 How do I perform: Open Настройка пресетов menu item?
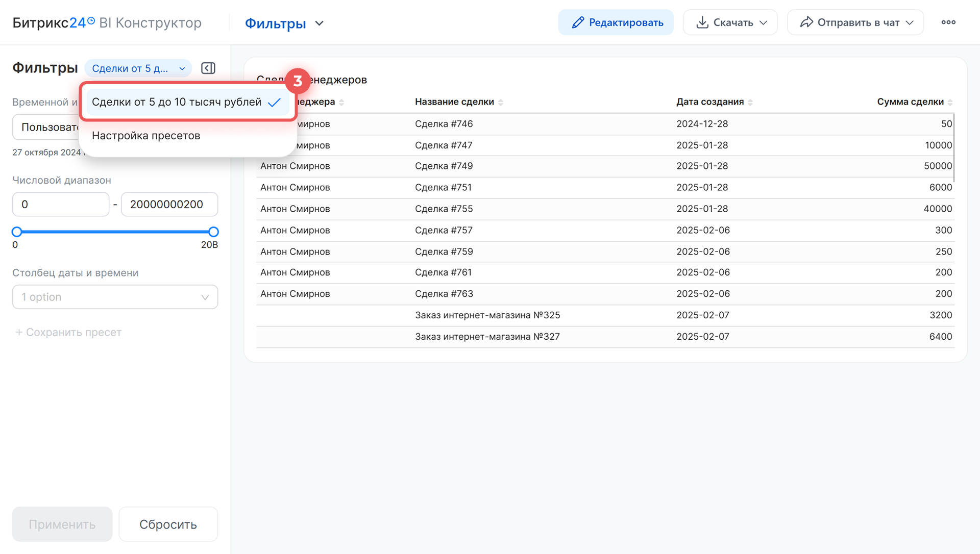[146, 136]
